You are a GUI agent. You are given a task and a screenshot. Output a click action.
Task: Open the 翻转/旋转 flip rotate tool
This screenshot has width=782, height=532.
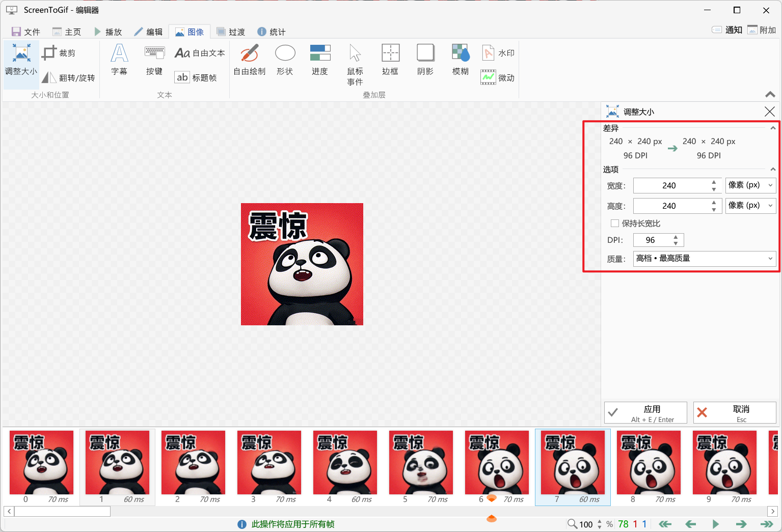pos(68,77)
